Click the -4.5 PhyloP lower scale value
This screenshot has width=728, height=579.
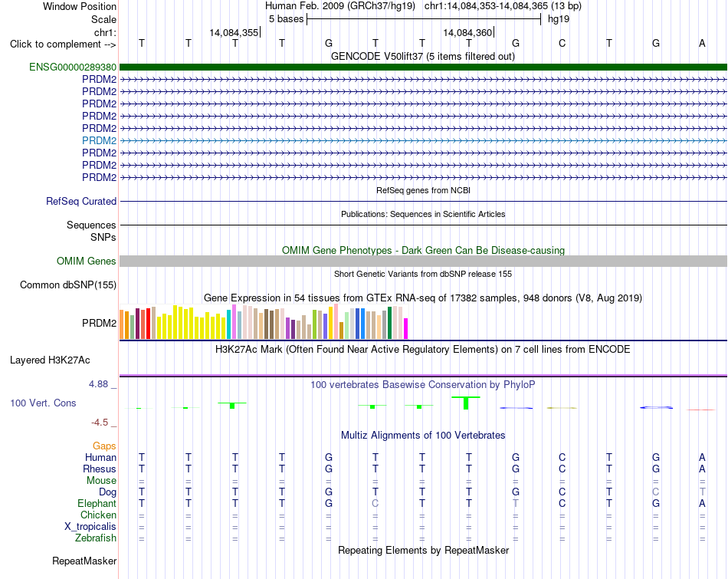pyautogui.click(x=100, y=423)
